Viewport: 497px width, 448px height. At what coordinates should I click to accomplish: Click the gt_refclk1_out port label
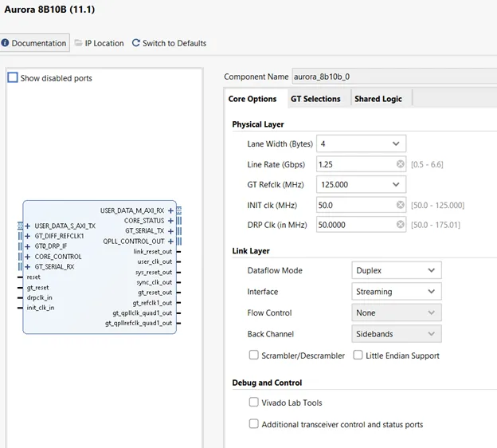[152, 303]
